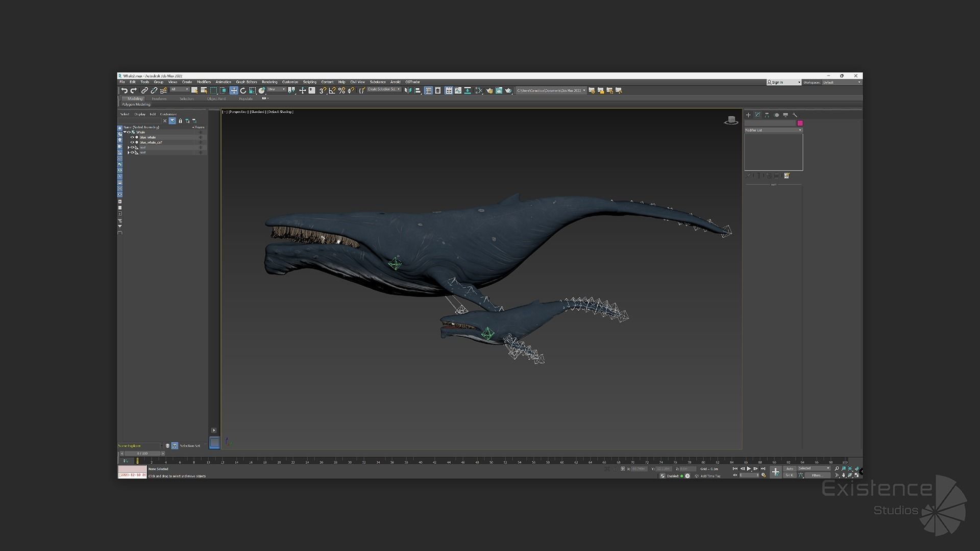
Task: Collapse the Whale layer tree arrow
Action: [125, 132]
